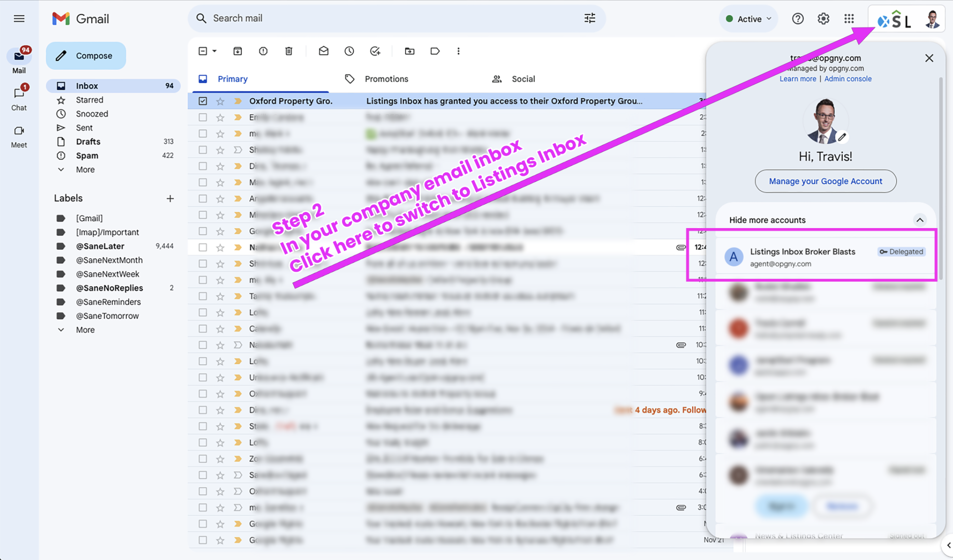The height and width of the screenshot is (560, 953).
Task: Expand the side panel arrow at bottom right
Action: [948, 545]
